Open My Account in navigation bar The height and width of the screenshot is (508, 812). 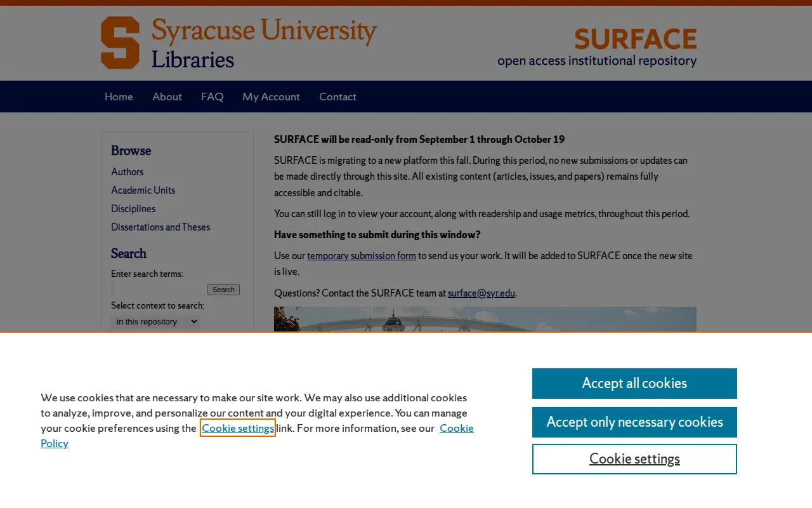click(x=271, y=97)
